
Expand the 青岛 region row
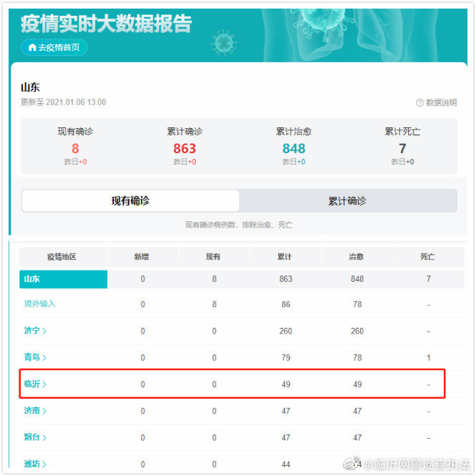35,357
